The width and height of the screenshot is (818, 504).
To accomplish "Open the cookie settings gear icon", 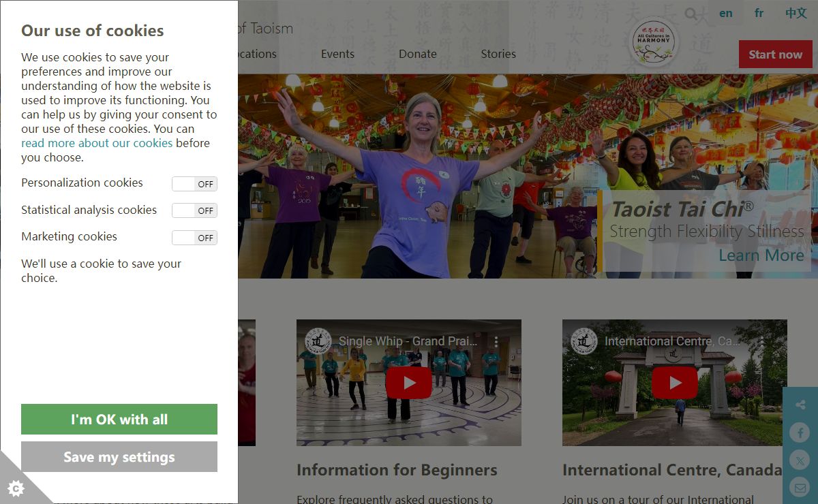I will click(x=16, y=488).
